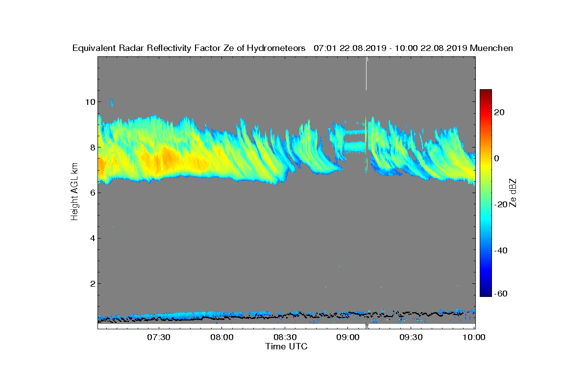588x392 pixels.
Task: Click the yellow section of the colorbar
Action: click(x=486, y=167)
